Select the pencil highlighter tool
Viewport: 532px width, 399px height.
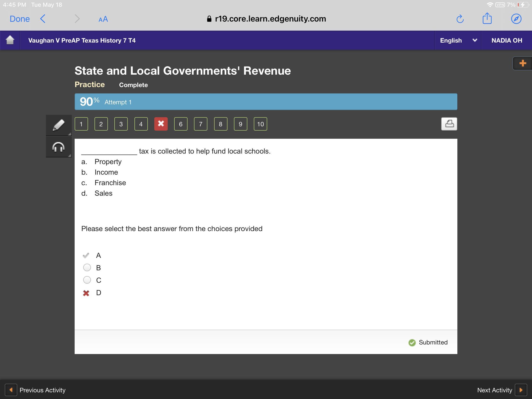(x=58, y=125)
